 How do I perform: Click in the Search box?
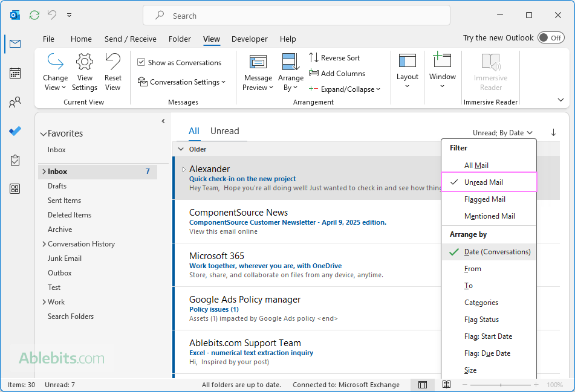[296, 16]
